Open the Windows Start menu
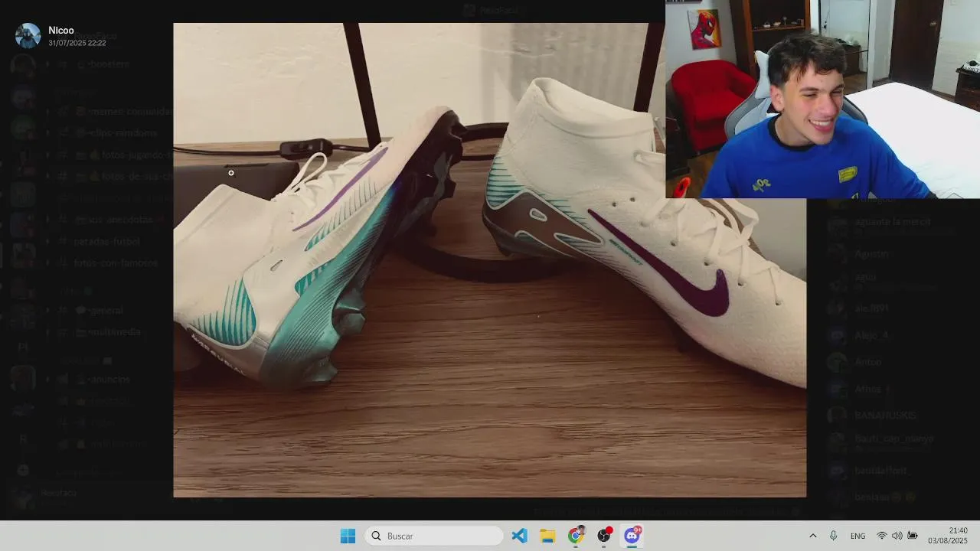Screen dimensions: 980x551 [x=348, y=536]
